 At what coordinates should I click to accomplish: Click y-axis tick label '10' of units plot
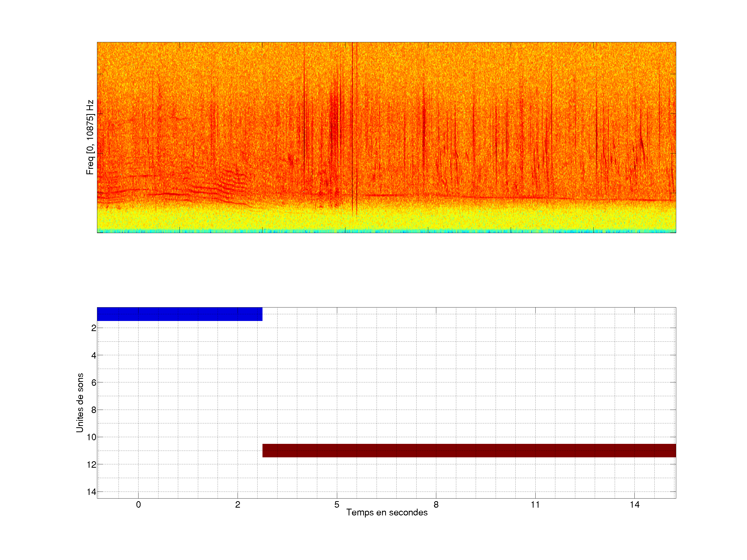[92, 437]
